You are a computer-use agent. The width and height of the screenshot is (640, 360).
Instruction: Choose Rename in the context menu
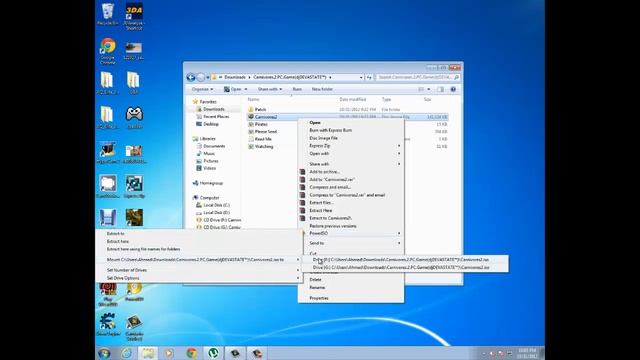pos(317,287)
